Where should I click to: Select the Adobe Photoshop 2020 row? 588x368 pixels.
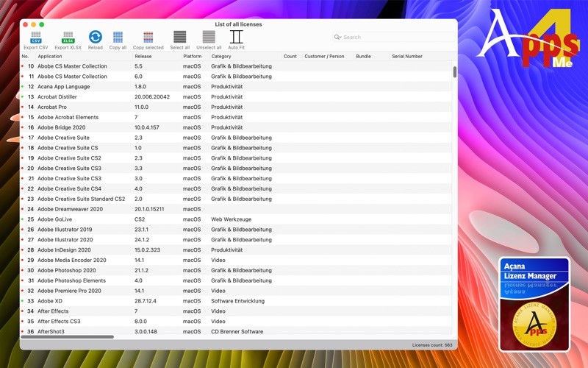click(x=236, y=270)
